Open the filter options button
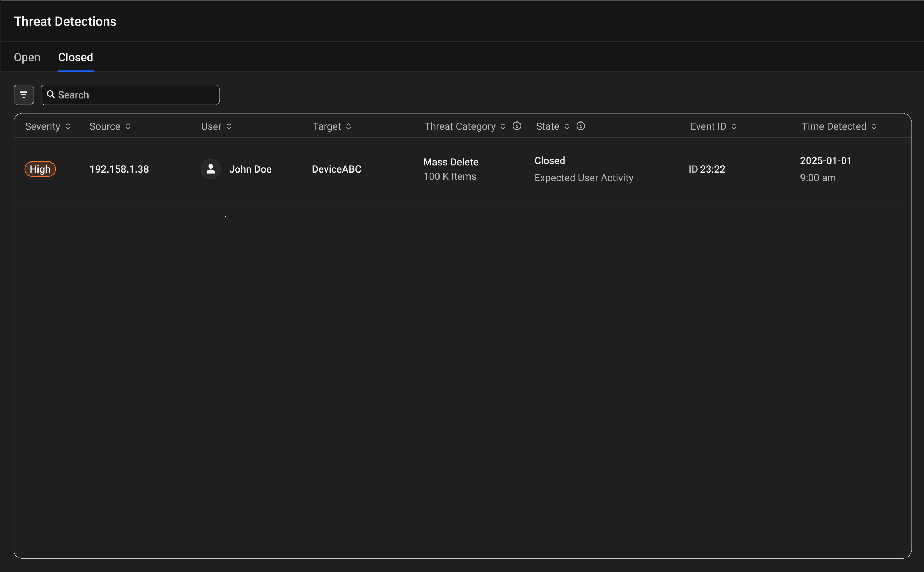 tap(24, 95)
